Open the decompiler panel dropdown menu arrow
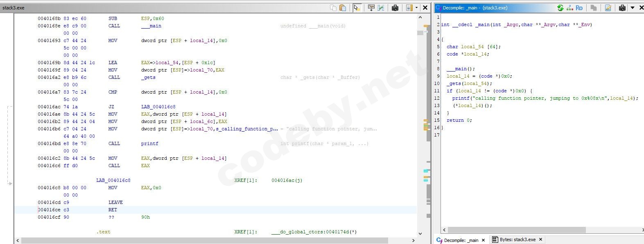 tap(633, 8)
